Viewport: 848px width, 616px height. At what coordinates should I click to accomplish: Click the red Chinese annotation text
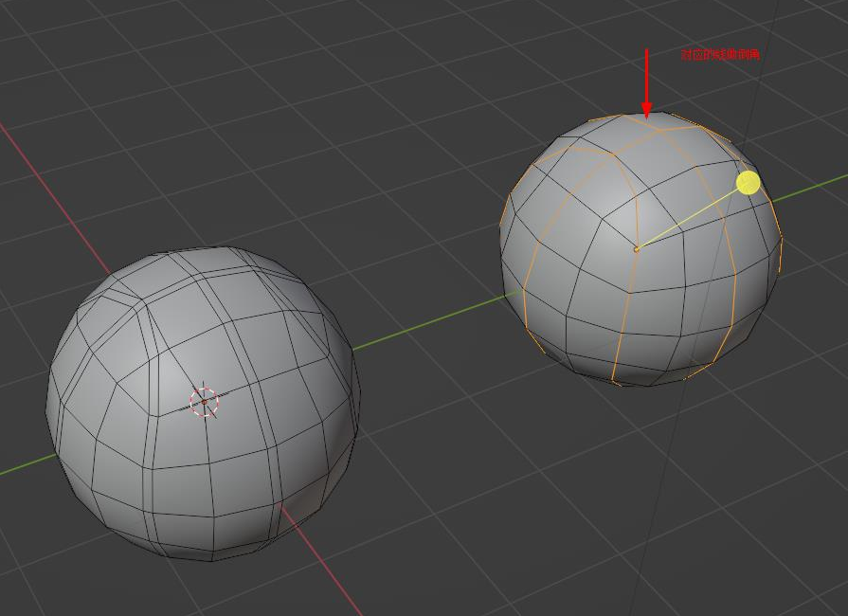(x=720, y=55)
